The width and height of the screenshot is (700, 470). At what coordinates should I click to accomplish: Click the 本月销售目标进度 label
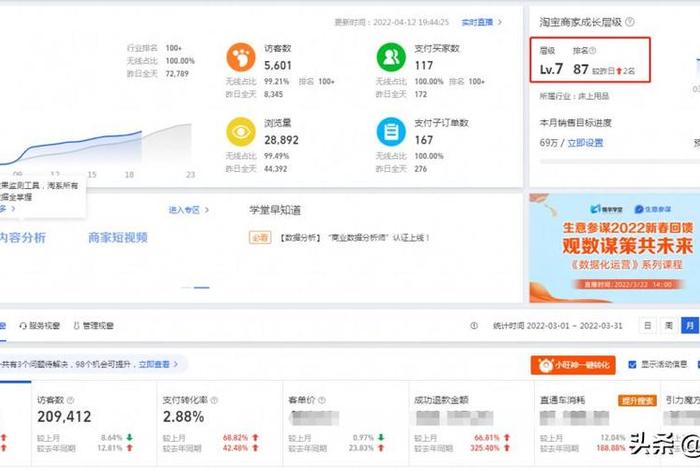(x=575, y=123)
